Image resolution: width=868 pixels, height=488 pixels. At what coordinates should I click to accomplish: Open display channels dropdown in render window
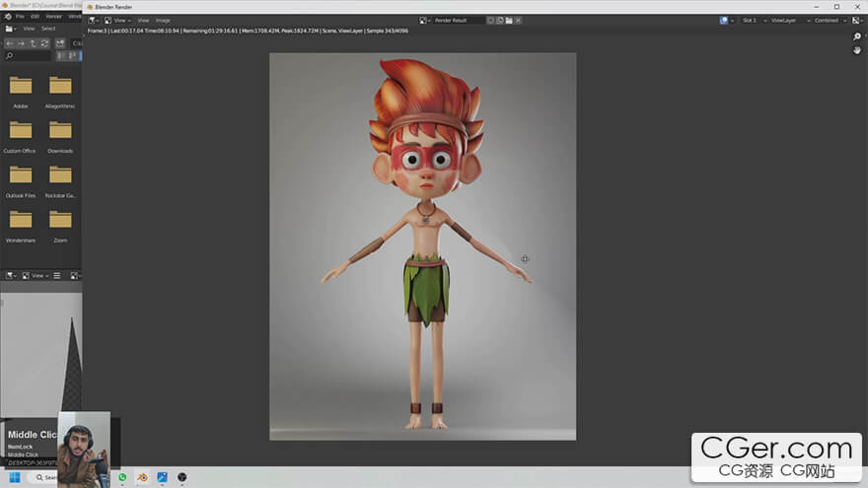857,21
